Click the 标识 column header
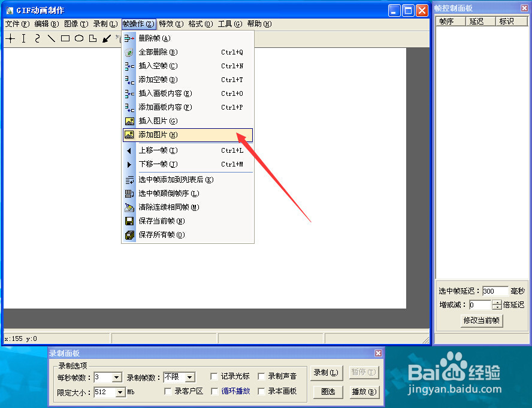The image size is (532, 408). point(512,22)
